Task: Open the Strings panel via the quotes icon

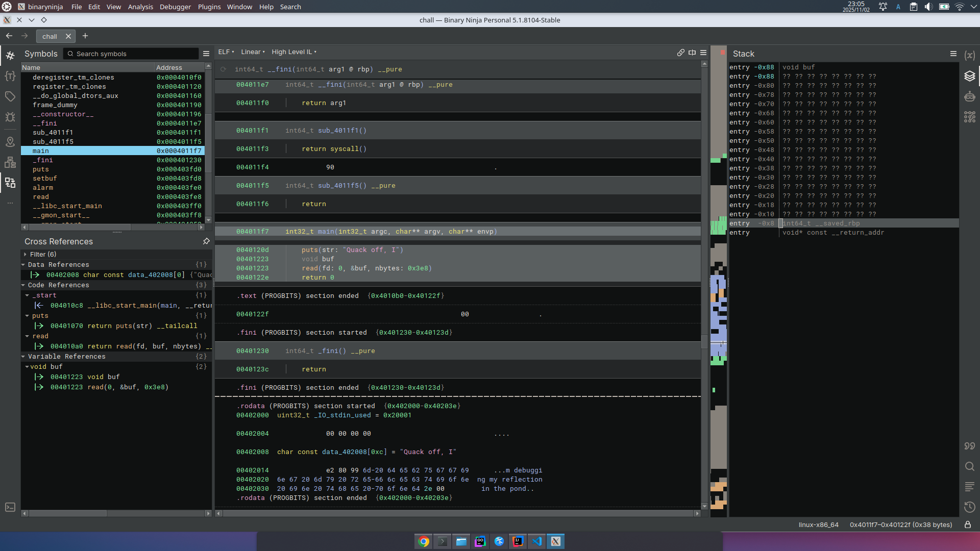Action: point(970,446)
